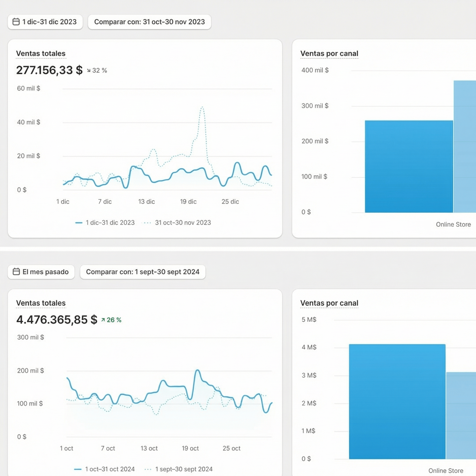Click the calendar icon beside 1 dic-31 dic 2023
476x476 pixels.
pos(16,22)
